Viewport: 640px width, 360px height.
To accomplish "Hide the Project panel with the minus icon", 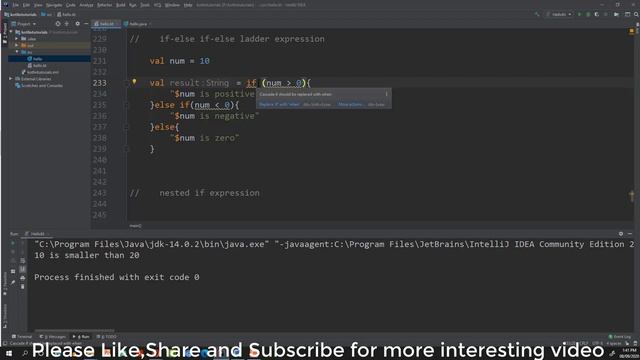I will (86, 24).
